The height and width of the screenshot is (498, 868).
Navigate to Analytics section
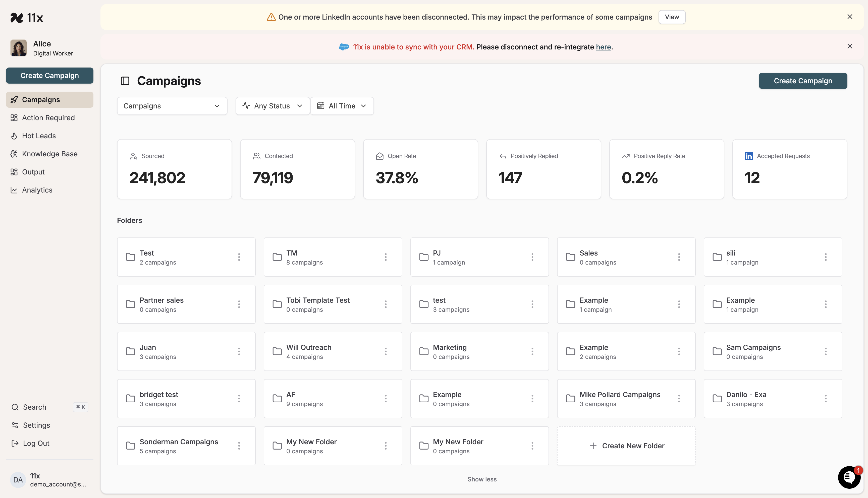pos(37,190)
